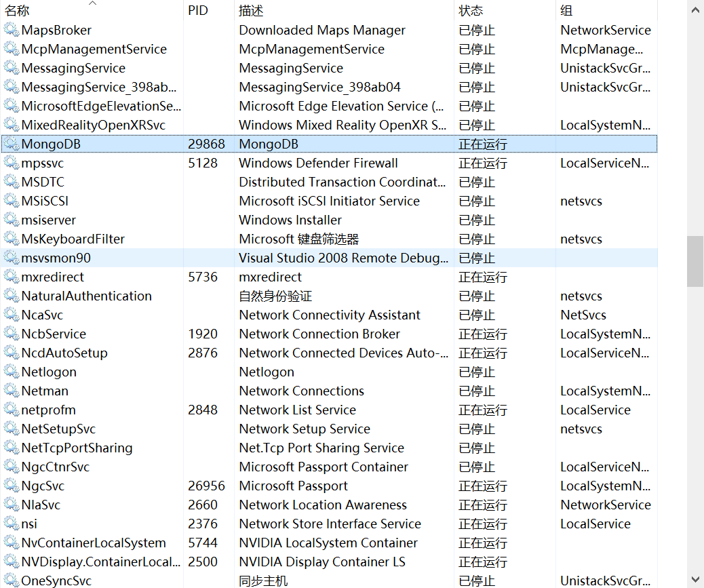This screenshot has height=588, width=704.
Task: Click the gear icon next to MongoDB
Action: coord(12,144)
